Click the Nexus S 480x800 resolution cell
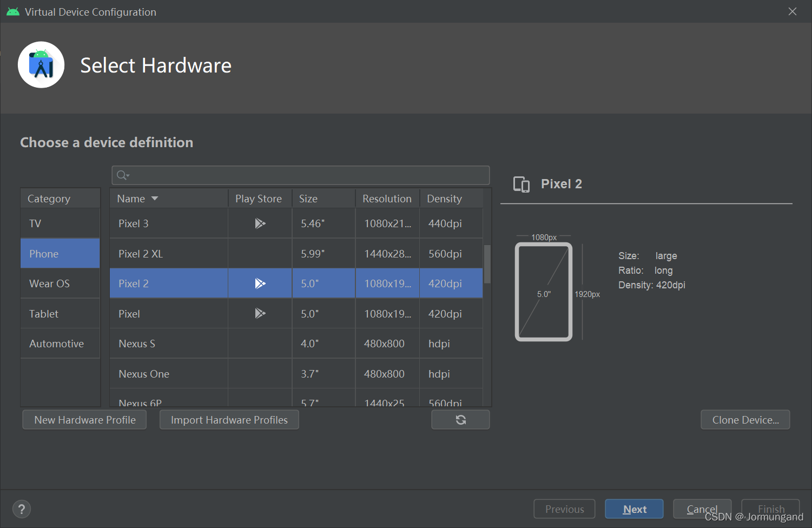Screen dimensions: 812x528 tap(387, 344)
